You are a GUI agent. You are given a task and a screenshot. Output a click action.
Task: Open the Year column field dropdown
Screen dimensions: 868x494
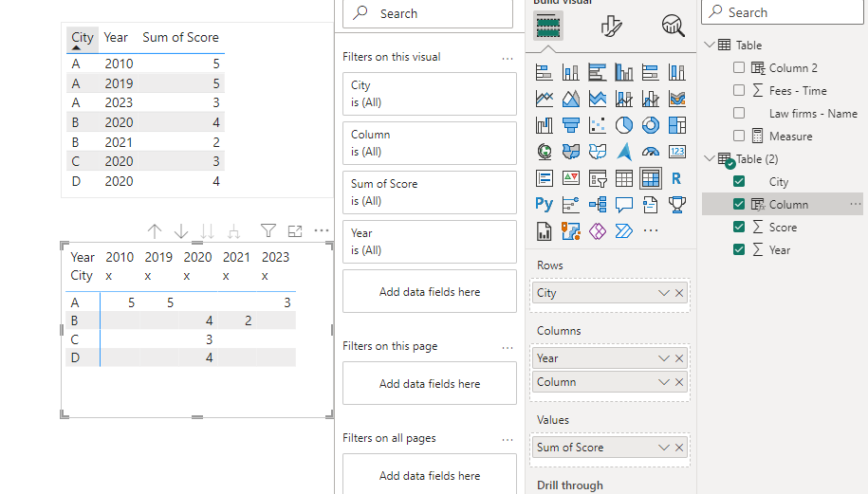[x=664, y=358]
